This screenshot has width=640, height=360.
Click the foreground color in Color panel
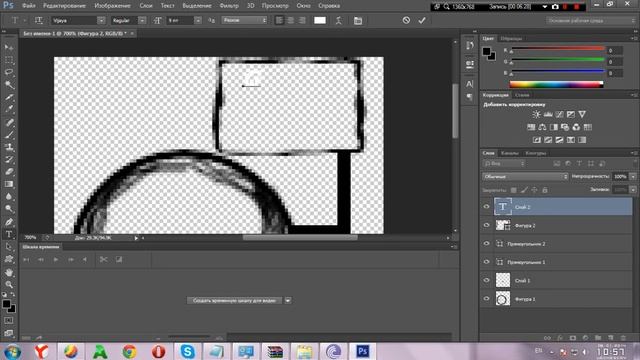(487, 51)
